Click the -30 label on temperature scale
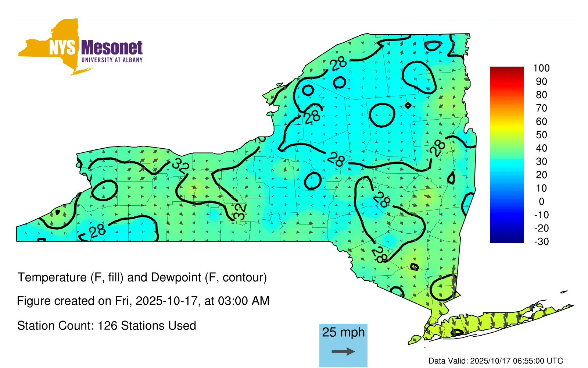 541,241
